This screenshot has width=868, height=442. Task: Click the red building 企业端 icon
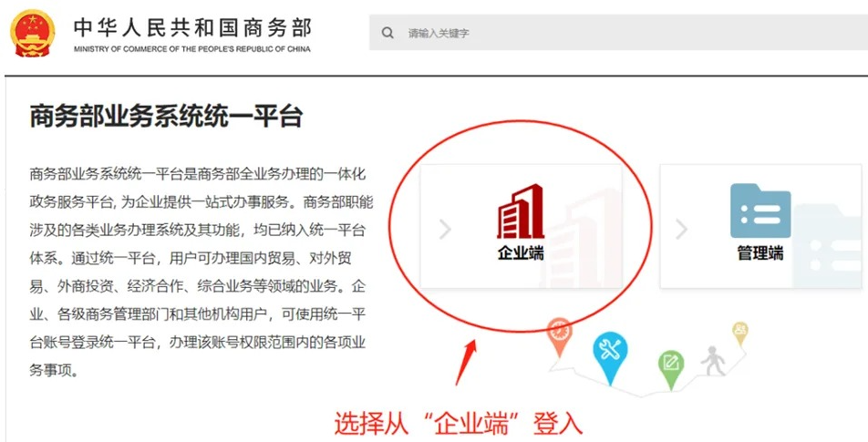click(x=521, y=211)
